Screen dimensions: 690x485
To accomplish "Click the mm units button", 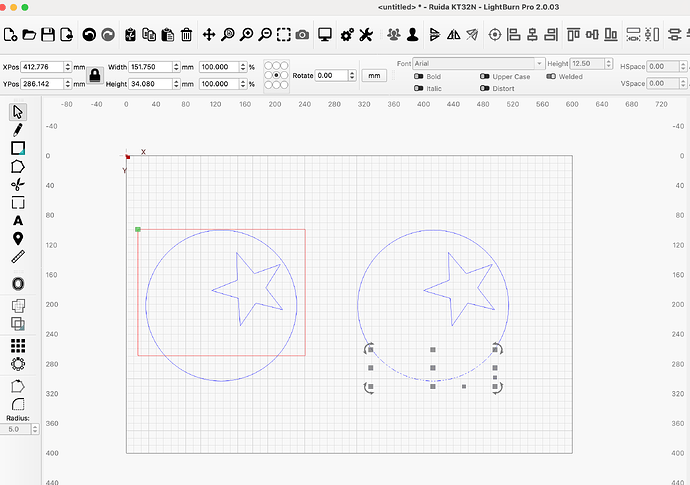I will click(x=374, y=76).
